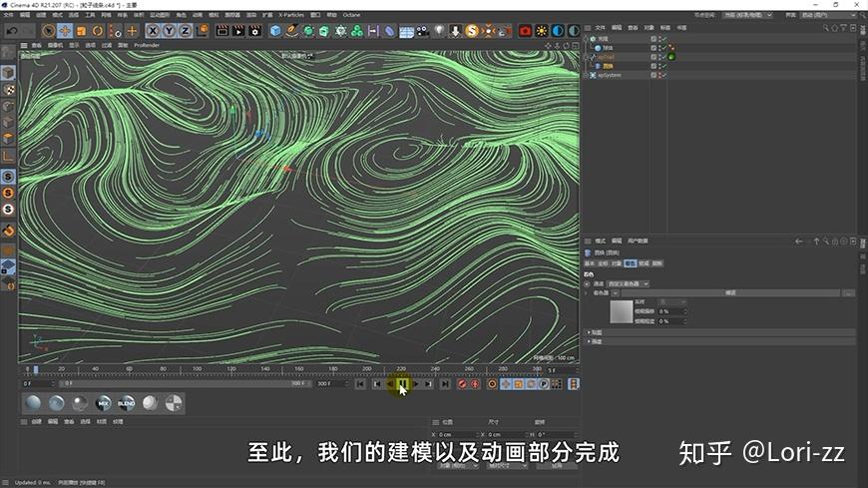Select the Live Selection tool
The width and height of the screenshot is (868, 488).
[48, 31]
